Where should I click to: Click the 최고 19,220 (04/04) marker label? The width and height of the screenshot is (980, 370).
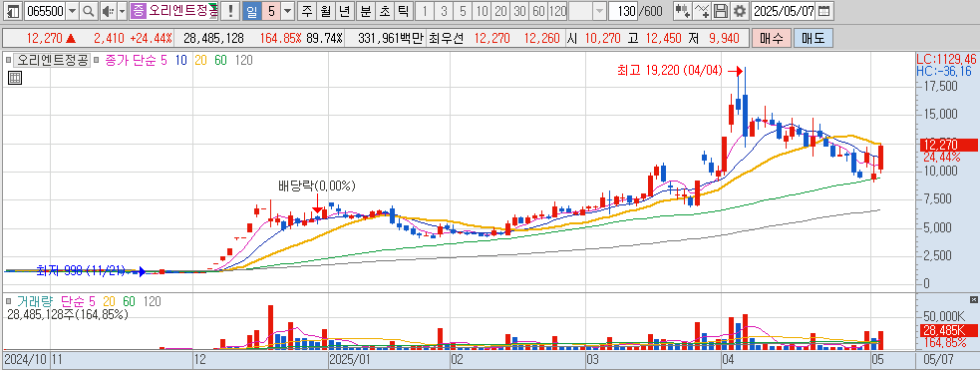[x=670, y=71]
